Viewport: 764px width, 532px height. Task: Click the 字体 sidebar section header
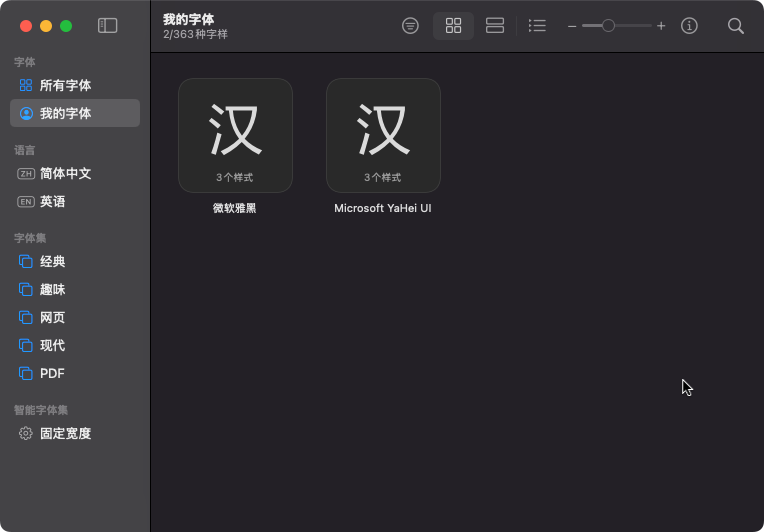pyautogui.click(x=24, y=62)
